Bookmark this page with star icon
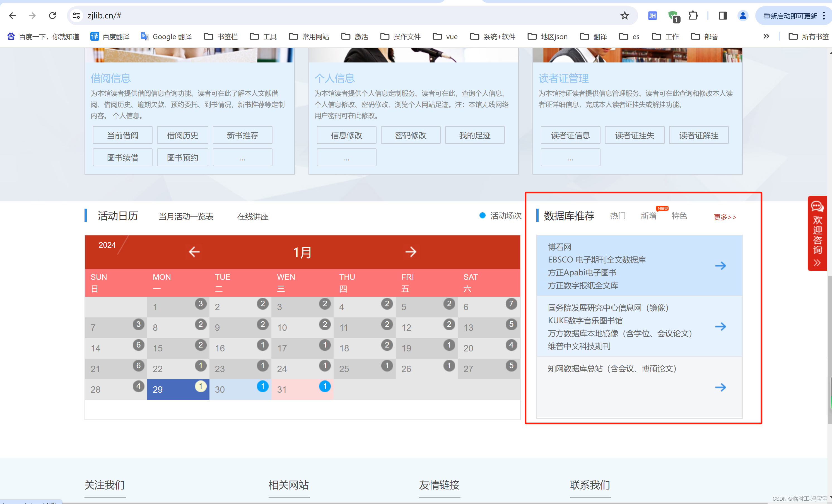This screenshot has height=504, width=832. (x=624, y=16)
